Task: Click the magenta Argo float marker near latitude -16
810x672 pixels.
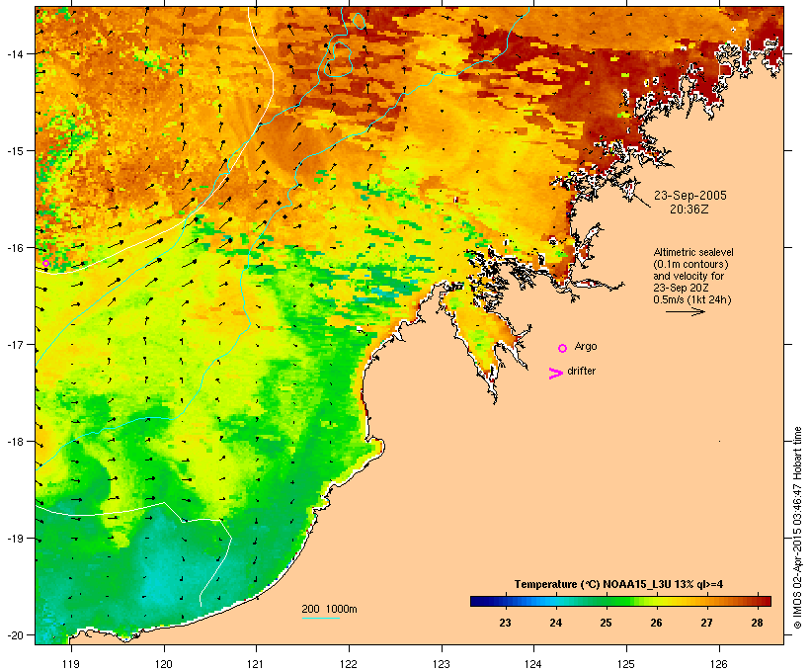Action: coord(45,264)
